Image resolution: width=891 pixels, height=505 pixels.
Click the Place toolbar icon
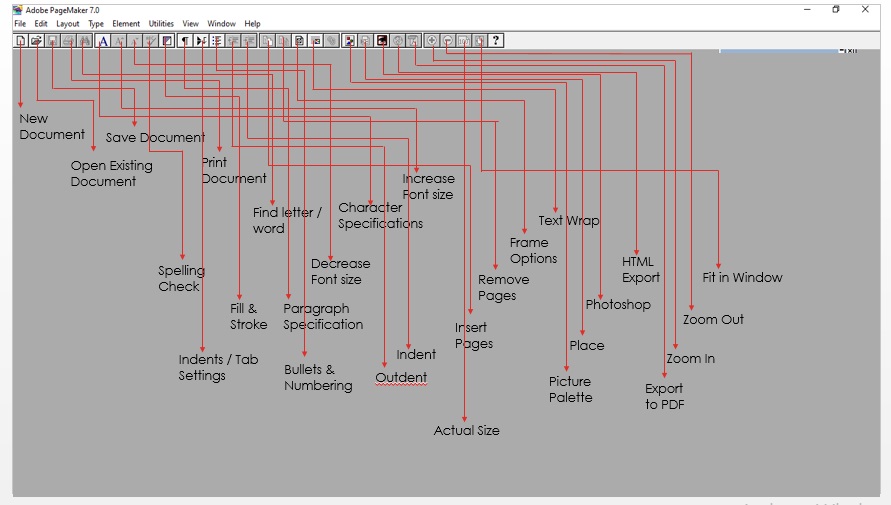(x=365, y=41)
